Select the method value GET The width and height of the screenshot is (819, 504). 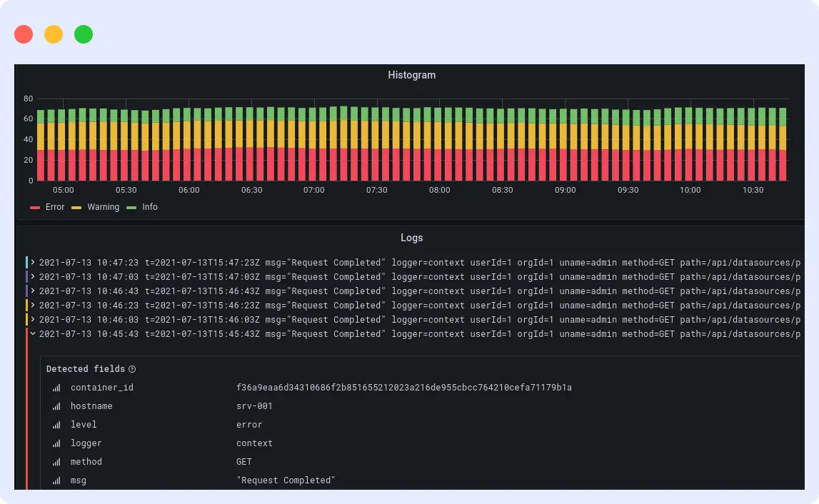pos(244,462)
